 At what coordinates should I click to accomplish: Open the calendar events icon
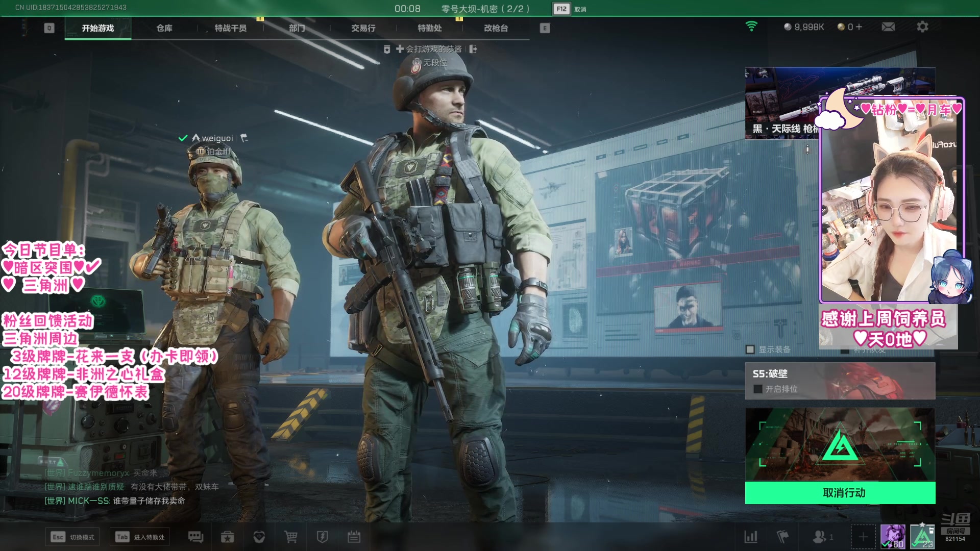pyautogui.click(x=354, y=537)
